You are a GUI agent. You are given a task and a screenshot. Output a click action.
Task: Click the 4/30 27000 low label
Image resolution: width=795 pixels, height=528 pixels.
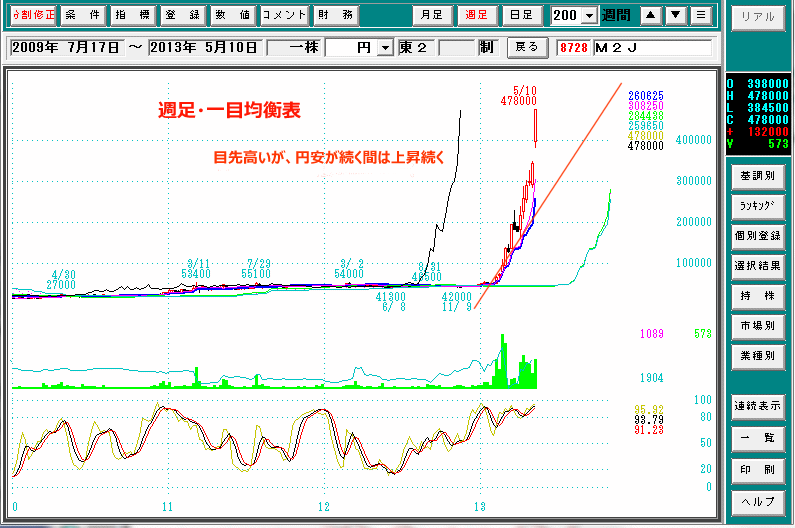(61, 280)
